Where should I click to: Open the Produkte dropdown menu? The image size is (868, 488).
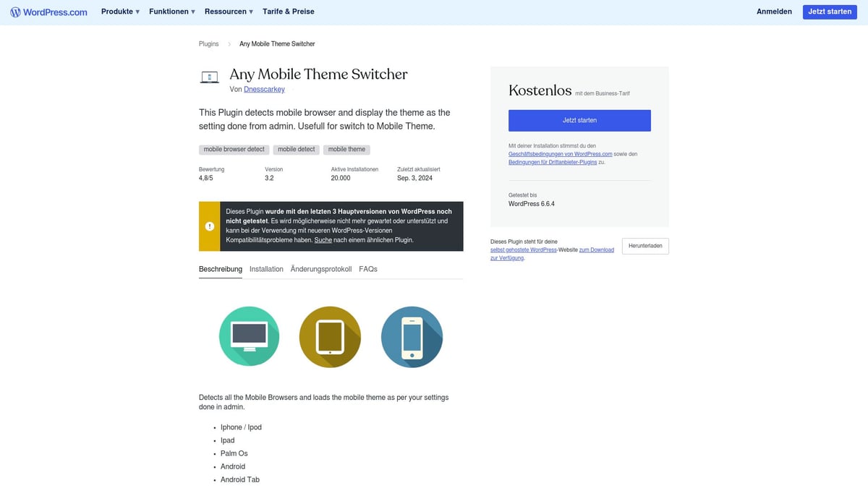(x=119, y=11)
